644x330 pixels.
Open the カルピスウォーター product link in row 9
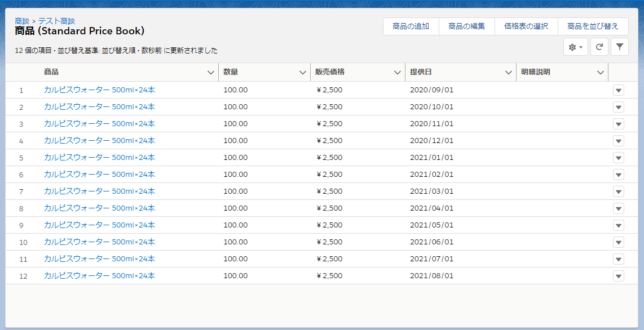point(99,225)
